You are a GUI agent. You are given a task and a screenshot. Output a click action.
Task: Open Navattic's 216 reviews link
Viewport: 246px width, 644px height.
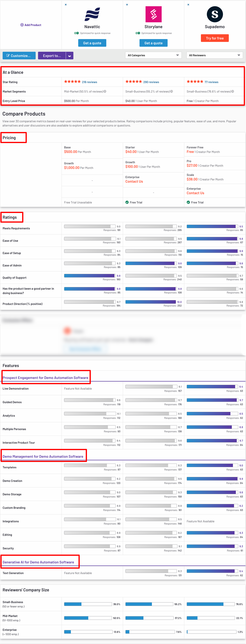[x=89, y=82]
